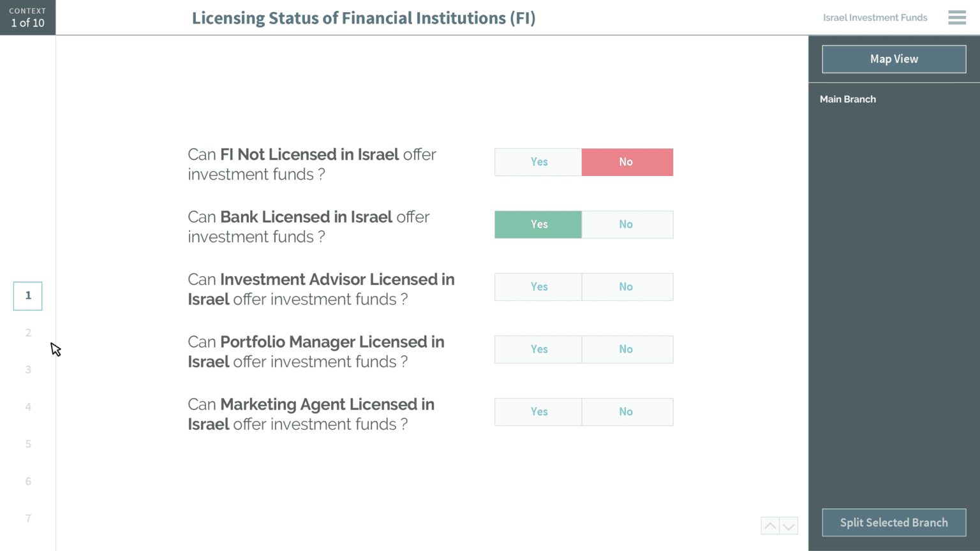
Task: Choose Yes for Marketing Agent Licensed
Action: (x=538, y=412)
